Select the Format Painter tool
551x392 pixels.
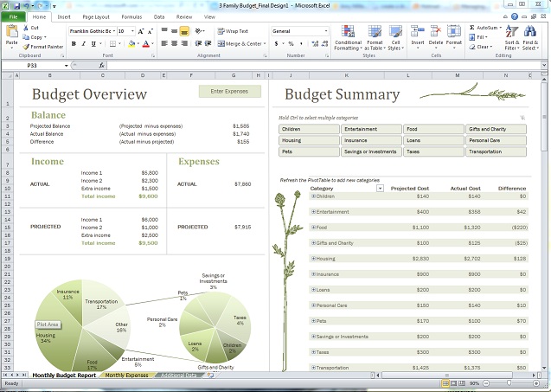click(43, 47)
